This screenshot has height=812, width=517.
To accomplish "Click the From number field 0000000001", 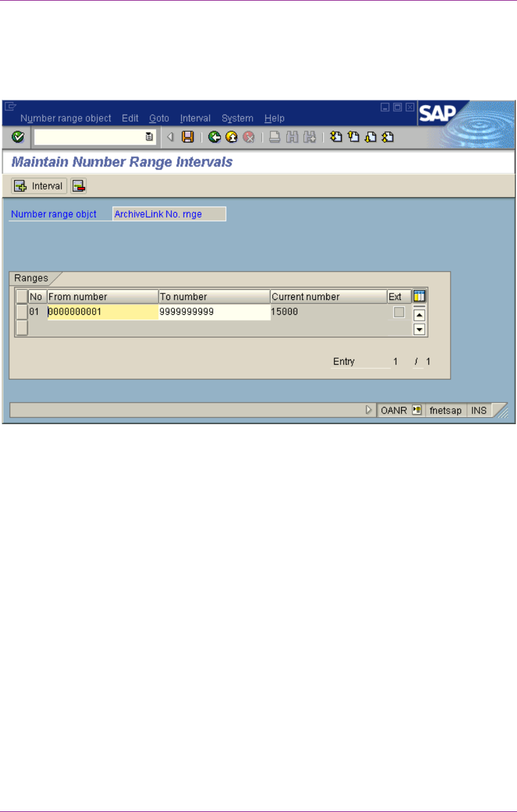I will click(103, 312).
